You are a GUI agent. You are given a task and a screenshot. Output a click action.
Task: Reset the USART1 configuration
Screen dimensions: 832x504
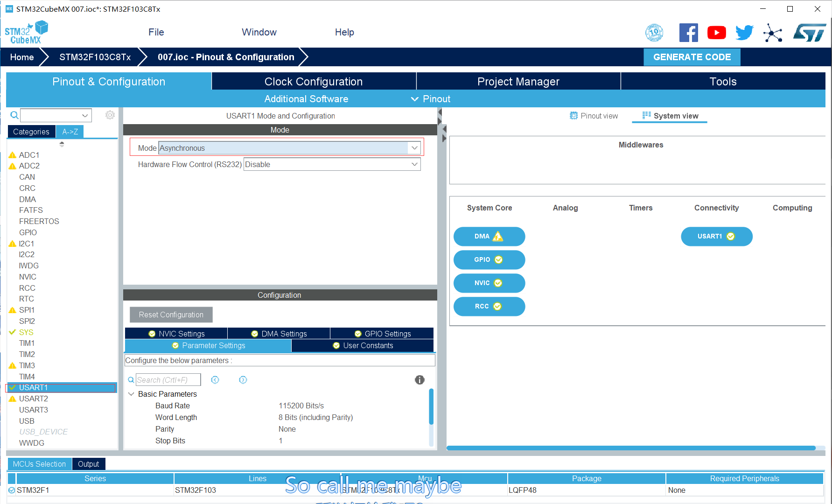[171, 315]
